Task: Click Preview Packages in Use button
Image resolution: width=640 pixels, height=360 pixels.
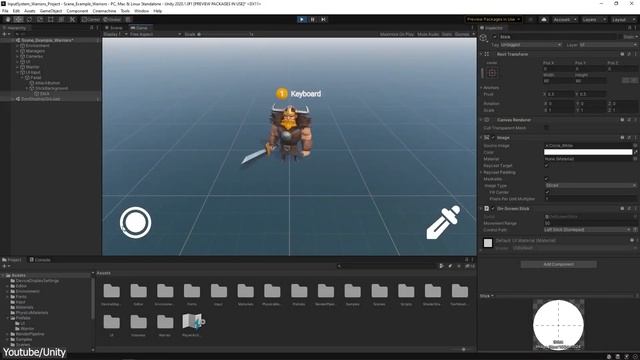Action: point(493,20)
